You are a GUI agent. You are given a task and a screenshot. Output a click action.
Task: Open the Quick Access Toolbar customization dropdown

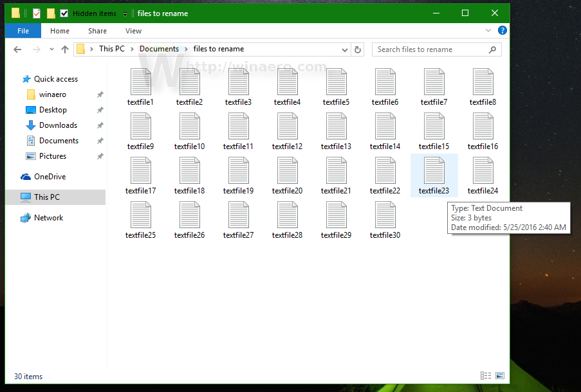point(125,13)
